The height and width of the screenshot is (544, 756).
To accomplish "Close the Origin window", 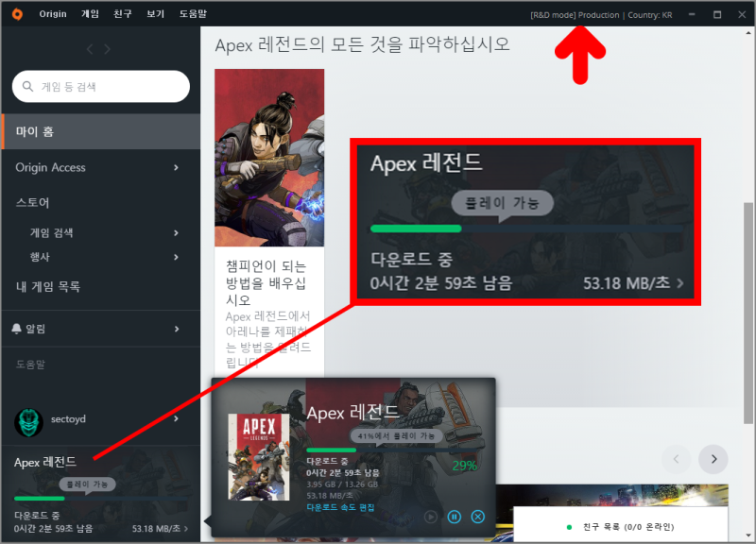I will coord(742,14).
